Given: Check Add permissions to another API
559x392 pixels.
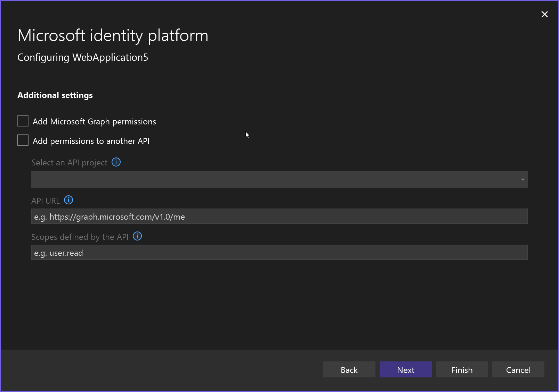Looking at the screenshot, I should (23, 140).
